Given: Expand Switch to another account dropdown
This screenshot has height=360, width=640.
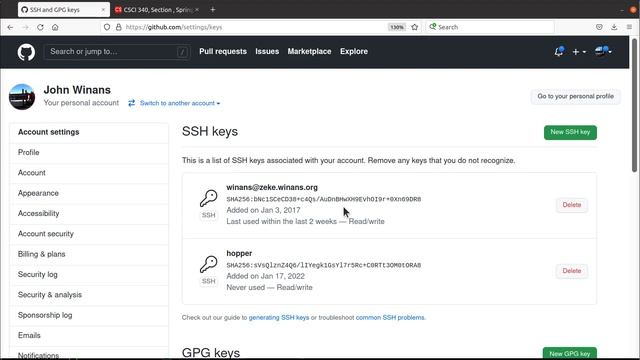Looking at the screenshot, I should click(x=180, y=103).
